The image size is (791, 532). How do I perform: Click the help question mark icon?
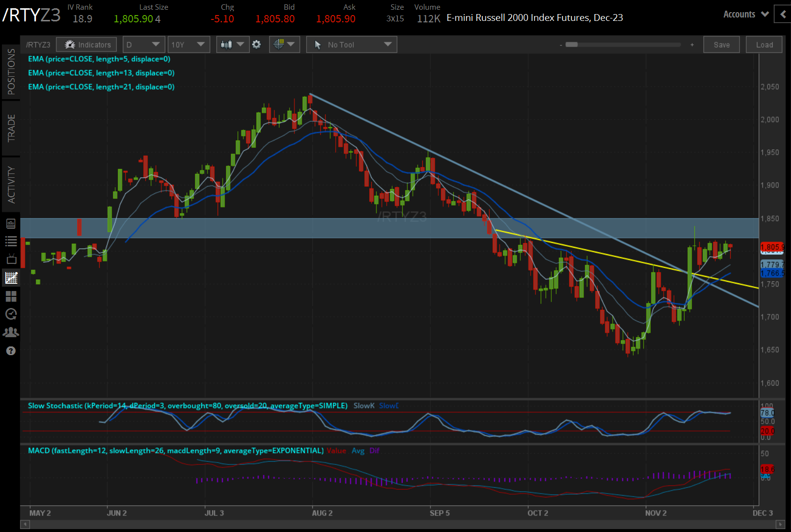point(11,351)
